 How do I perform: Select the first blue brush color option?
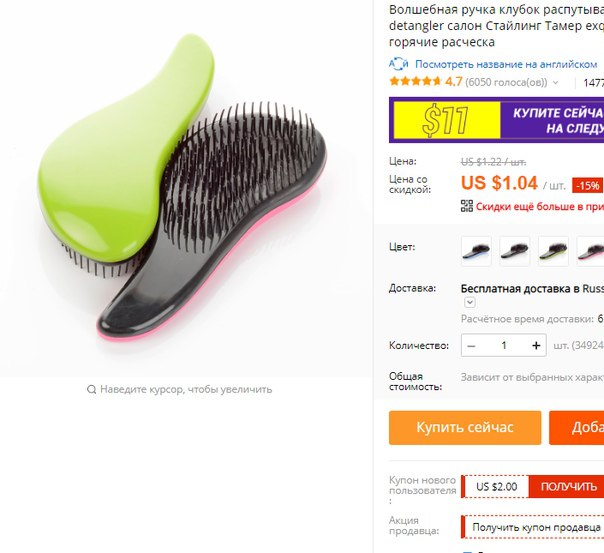476,251
